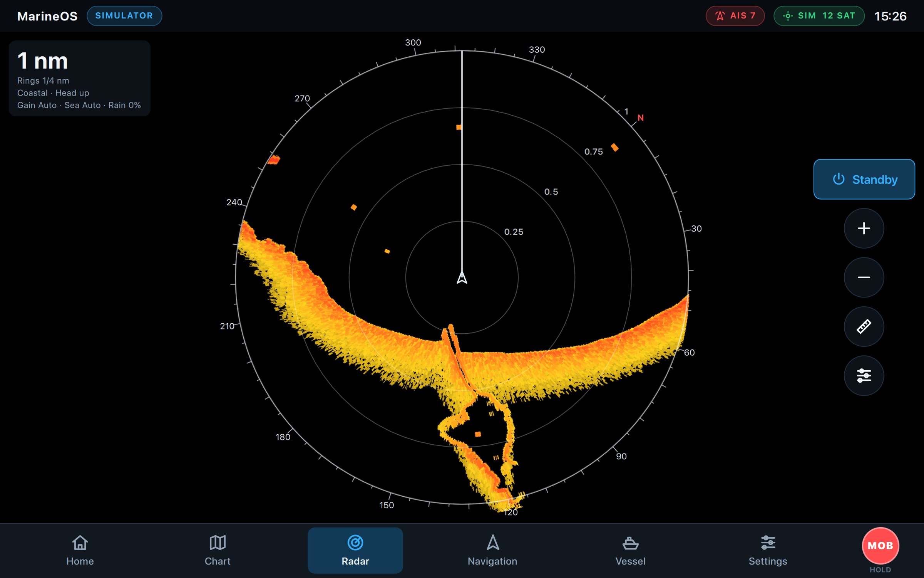
Task: Go to the Home tab
Action: pyautogui.click(x=80, y=550)
